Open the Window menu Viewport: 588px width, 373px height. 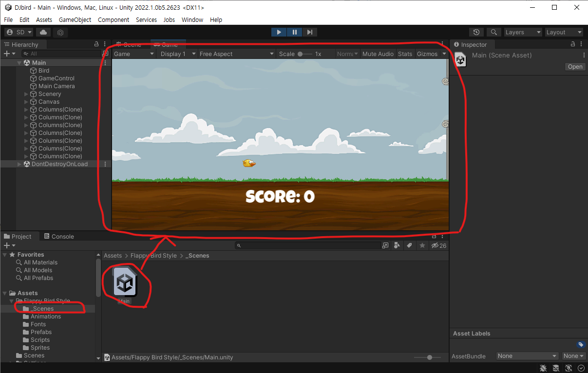(x=192, y=19)
